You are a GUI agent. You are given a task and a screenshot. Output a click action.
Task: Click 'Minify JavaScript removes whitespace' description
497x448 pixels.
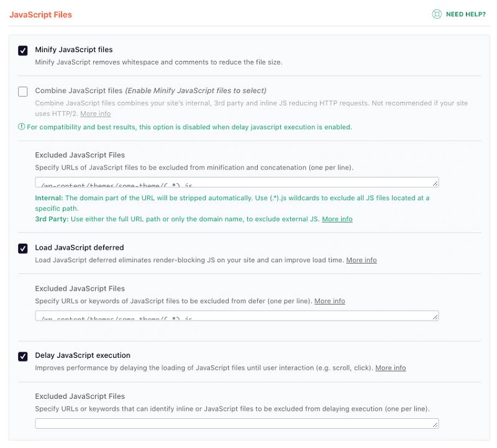(x=158, y=62)
